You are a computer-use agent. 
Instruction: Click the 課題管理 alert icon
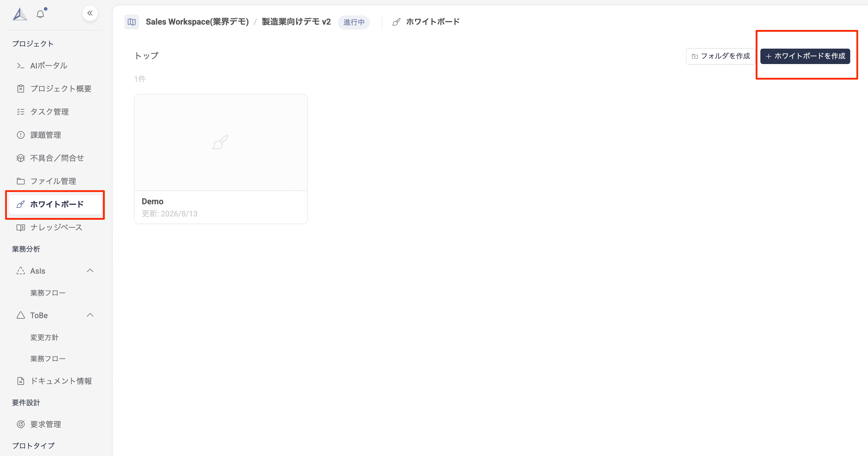click(x=20, y=135)
